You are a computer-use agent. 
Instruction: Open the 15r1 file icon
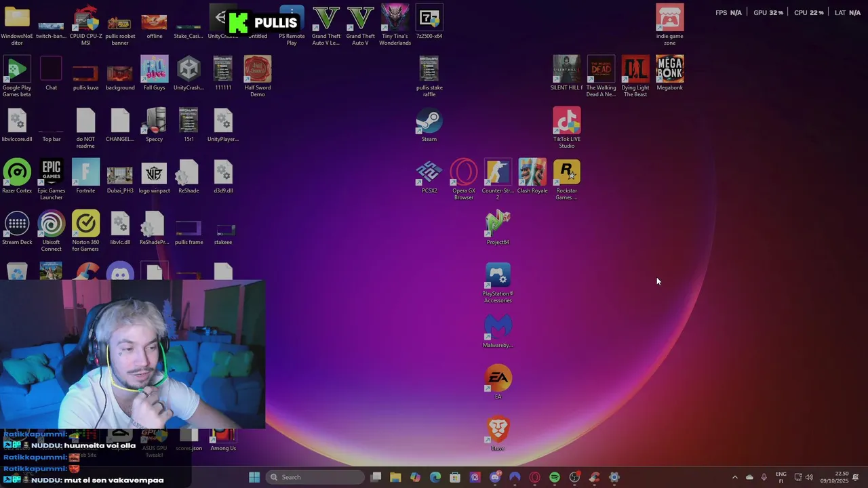189,125
